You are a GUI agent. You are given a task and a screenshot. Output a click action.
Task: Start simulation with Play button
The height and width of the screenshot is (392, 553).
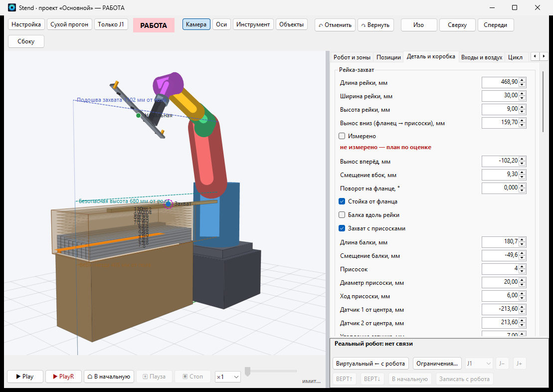pyautogui.click(x=25, y=377)
